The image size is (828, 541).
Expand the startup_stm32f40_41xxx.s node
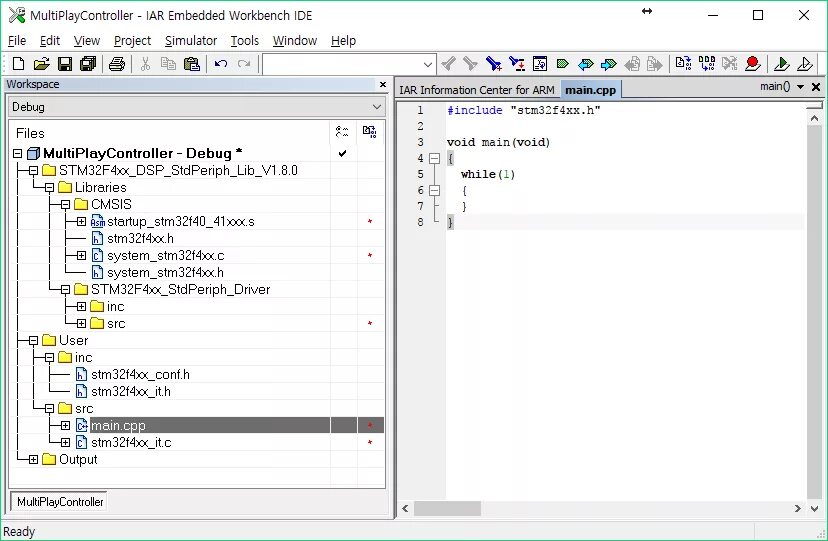click(81, 222)
